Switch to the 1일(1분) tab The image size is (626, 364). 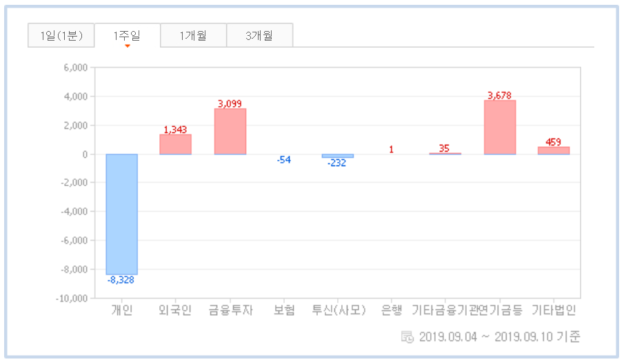click(x=61, y=36)
